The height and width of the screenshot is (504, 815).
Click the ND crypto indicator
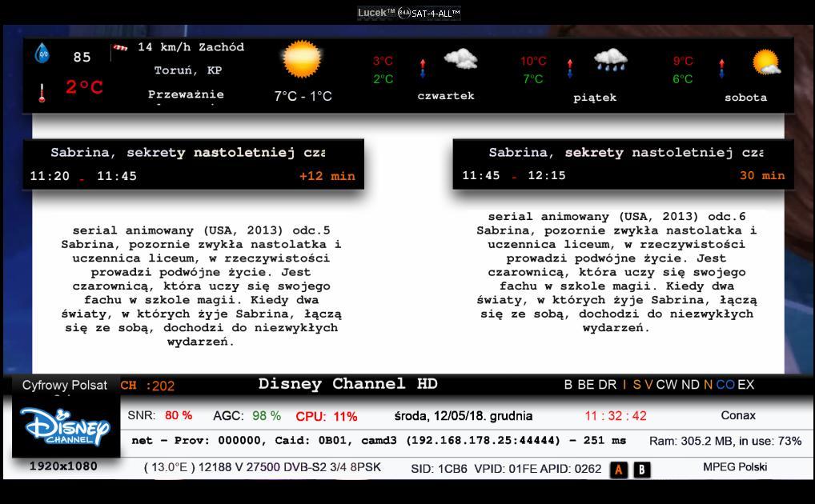[x=690, y=385]
